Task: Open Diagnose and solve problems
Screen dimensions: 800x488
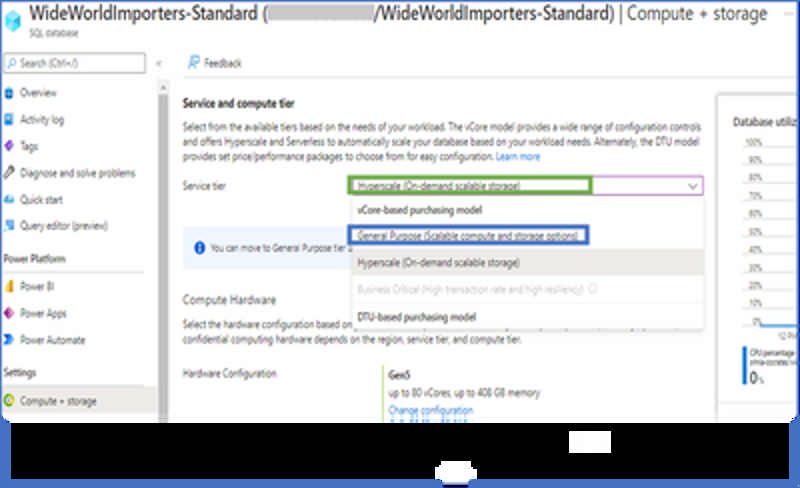Action: tap(78, 173)
